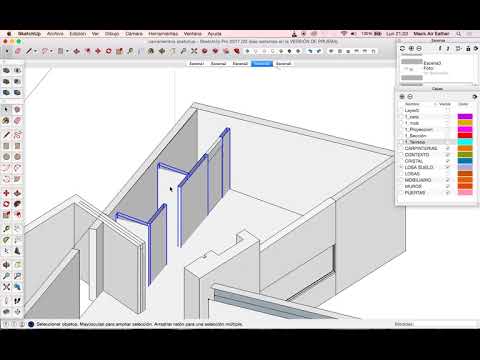Select the Protractor tool in left toolbar
The width and height of the screenshot is (480, 360).
[x=6, y=240]
